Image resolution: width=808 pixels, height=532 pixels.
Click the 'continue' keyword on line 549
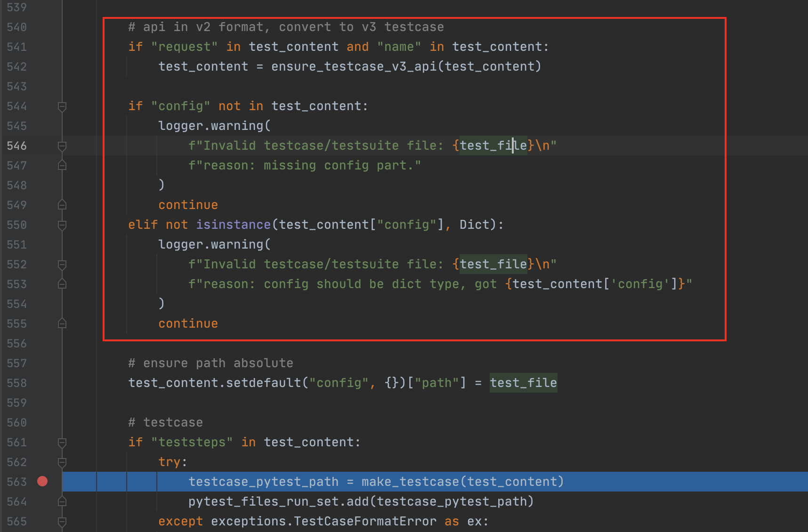[188, 205]
